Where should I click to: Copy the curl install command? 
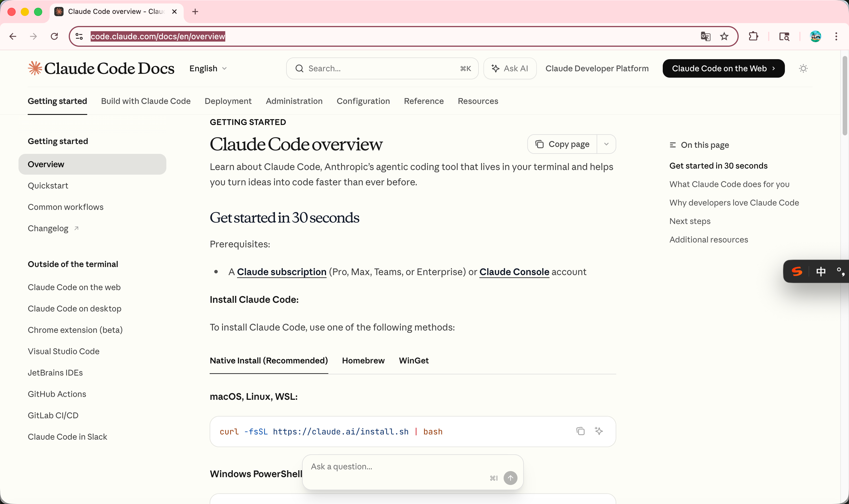pos(580,431)
